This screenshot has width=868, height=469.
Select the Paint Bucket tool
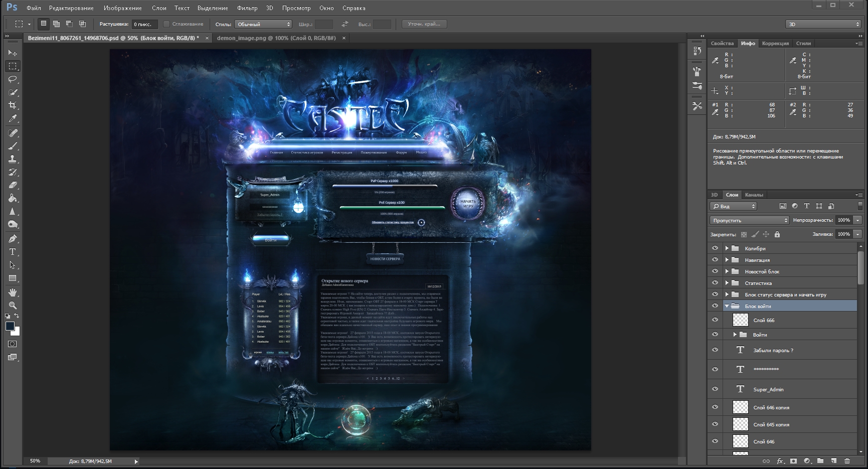point(13,198)
